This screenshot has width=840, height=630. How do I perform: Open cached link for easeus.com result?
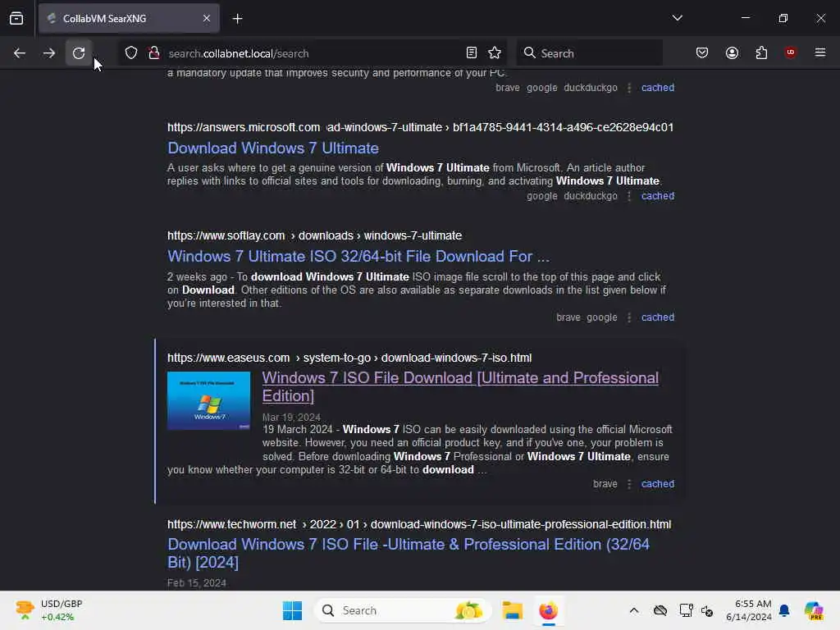tap(658, 484)
